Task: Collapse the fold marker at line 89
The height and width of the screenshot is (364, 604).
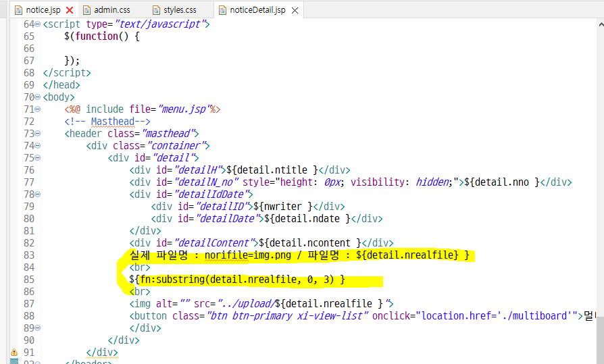Action: tap(38, 328)
